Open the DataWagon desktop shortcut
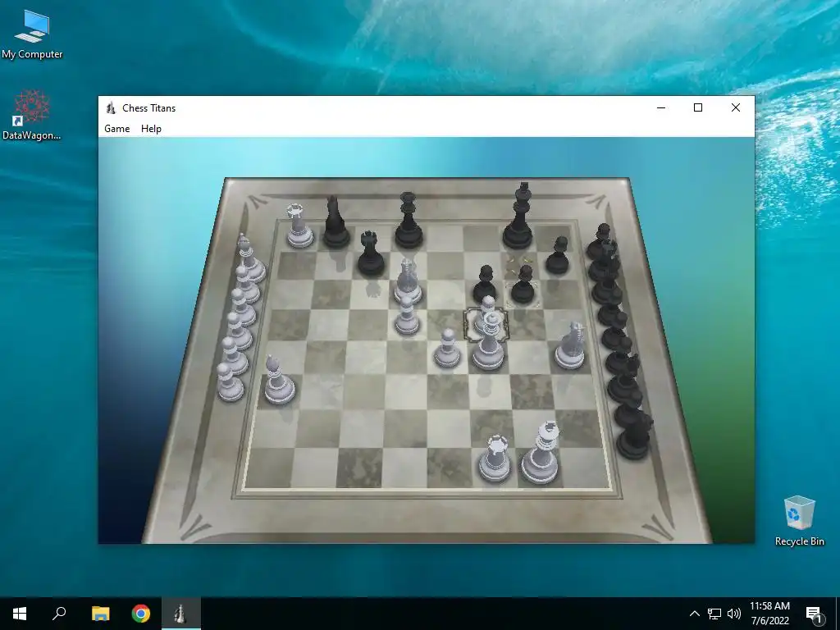This screenshot has height=630, width=840. point(31,115)
